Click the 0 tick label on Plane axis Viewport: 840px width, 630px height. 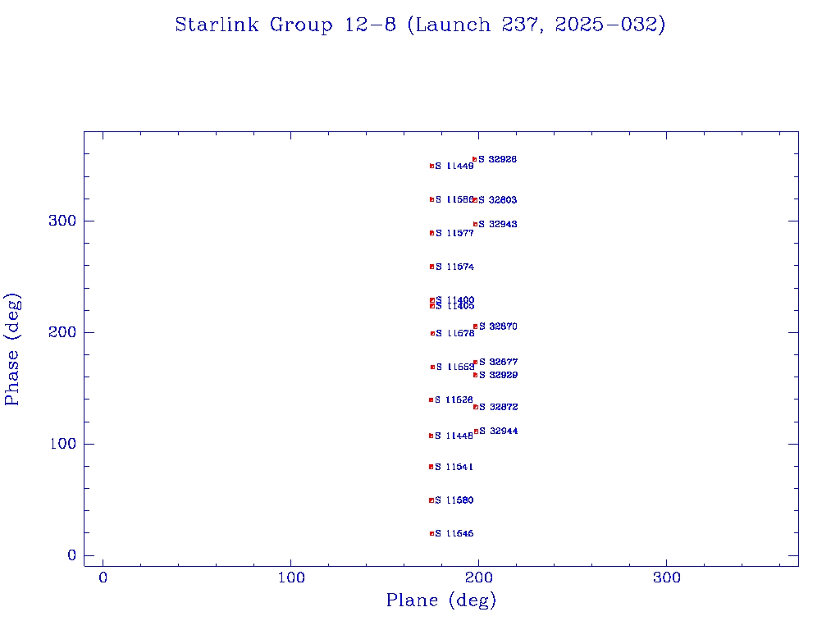(103, 577)
